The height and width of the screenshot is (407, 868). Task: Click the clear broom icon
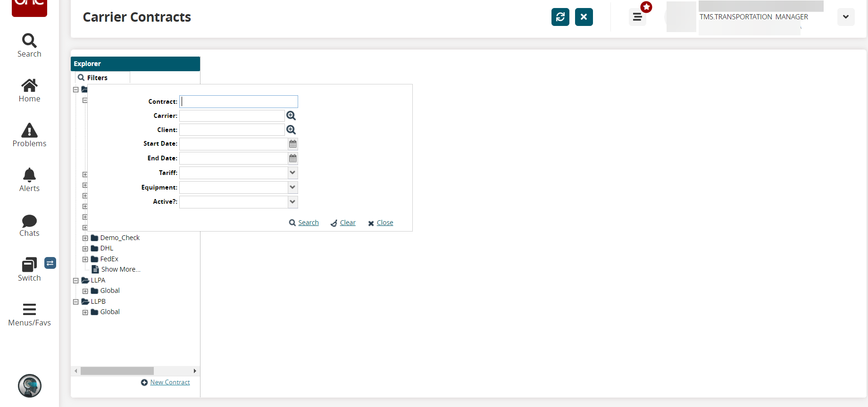(x=334, y=223)
